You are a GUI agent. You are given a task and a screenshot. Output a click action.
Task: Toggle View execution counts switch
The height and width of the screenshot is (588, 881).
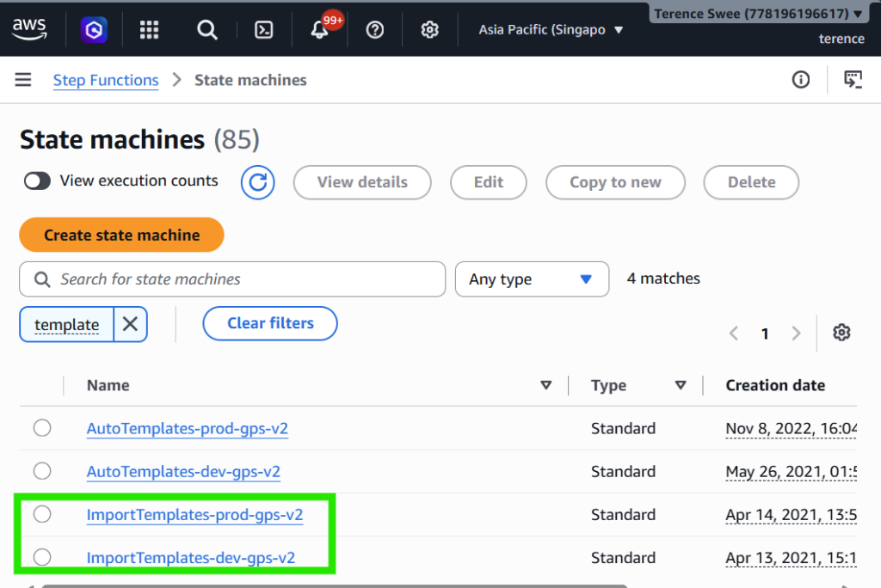tap(37, 181)
